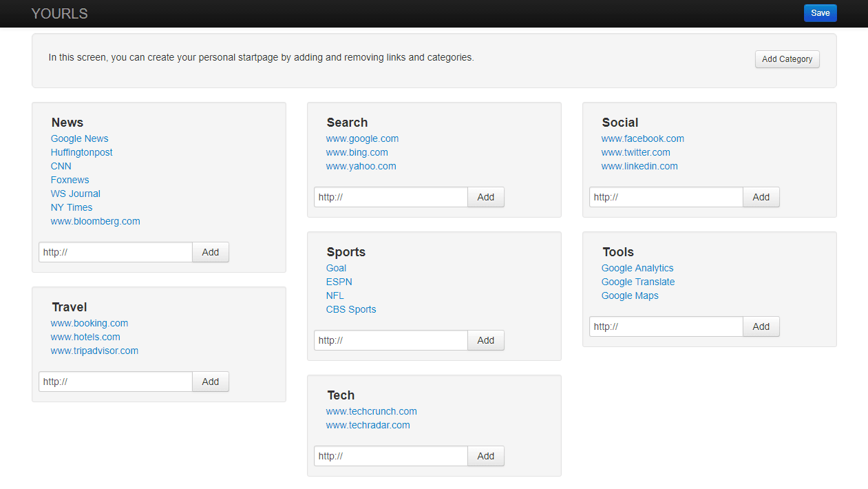Select the Sports category heading
Screen dimensions: 868x489
click(x=346, y=252)
